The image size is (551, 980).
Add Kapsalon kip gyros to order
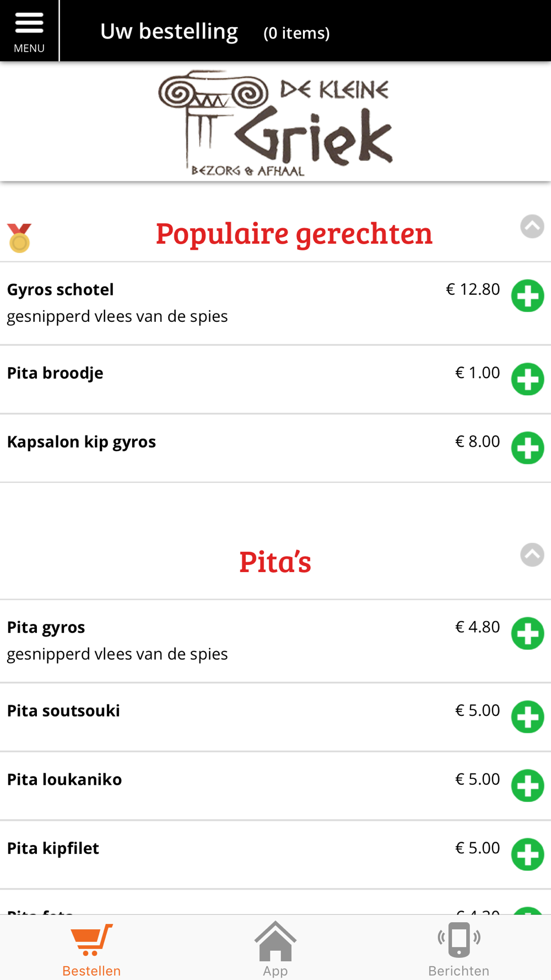(527, 448)
